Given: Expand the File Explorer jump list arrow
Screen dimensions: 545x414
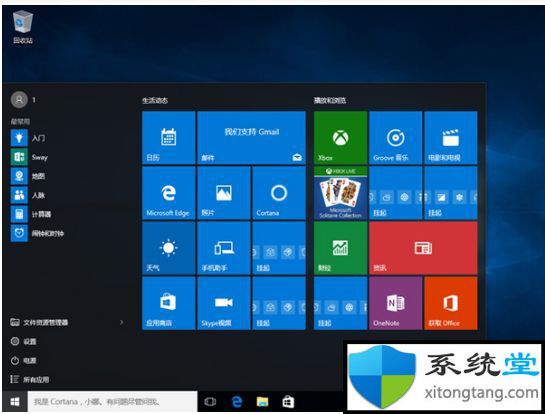Looking at the screenshot, I should [x=122, y=322].
